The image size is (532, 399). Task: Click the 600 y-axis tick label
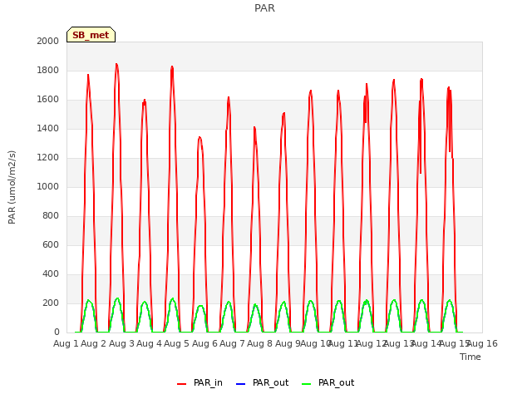click(x=51, y=244)
